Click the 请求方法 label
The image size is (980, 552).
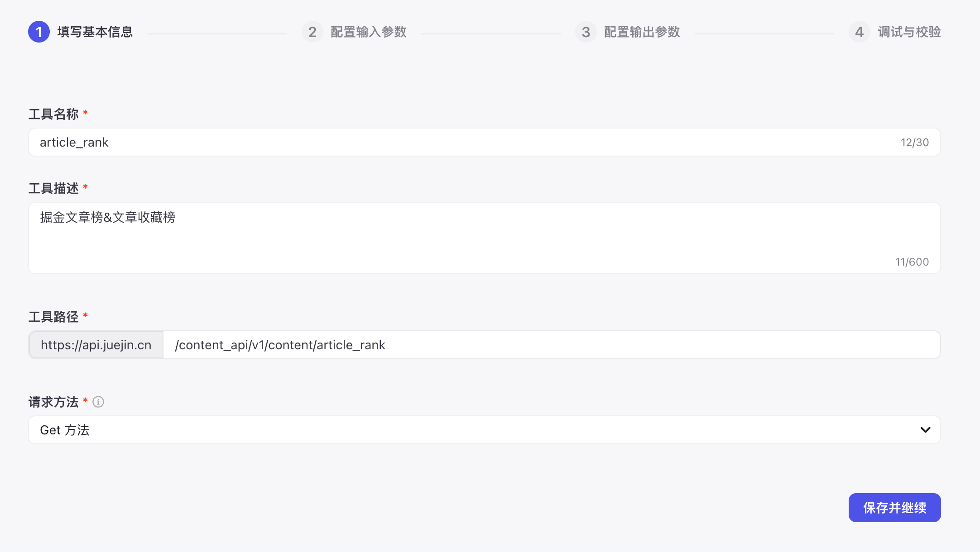pos(53,402)
